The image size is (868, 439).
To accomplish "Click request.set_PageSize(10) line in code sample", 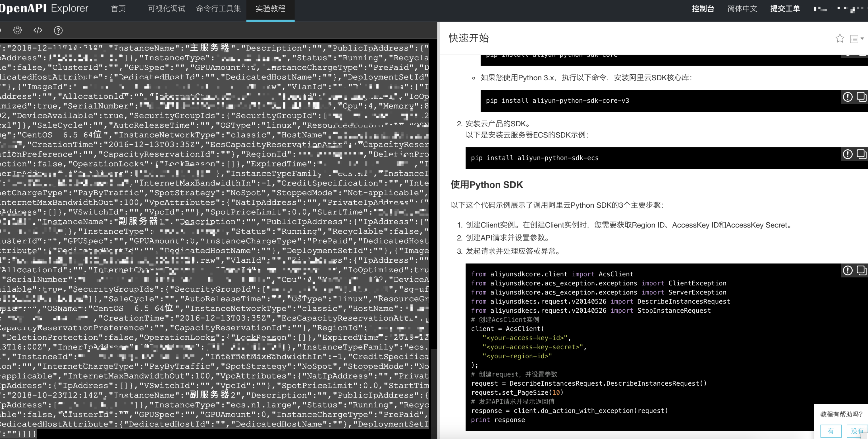I will (517, 392).
